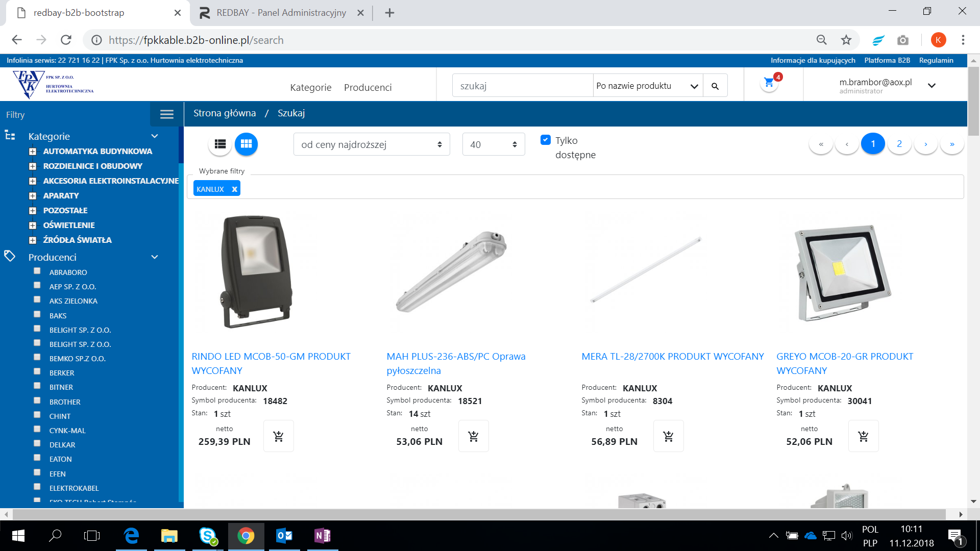Go to results page 2
The image size is (980, 551).
[x=899, y=144]
